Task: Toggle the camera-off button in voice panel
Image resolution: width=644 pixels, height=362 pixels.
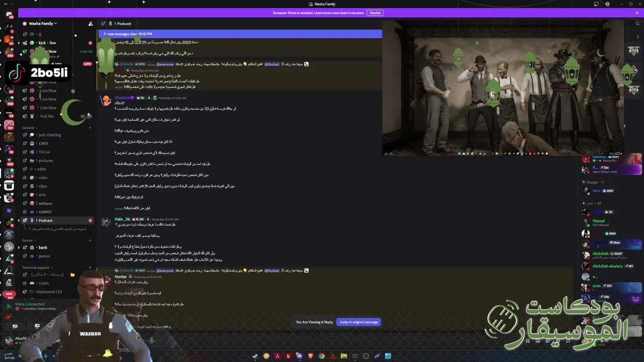Action: (x=15, y=326)
